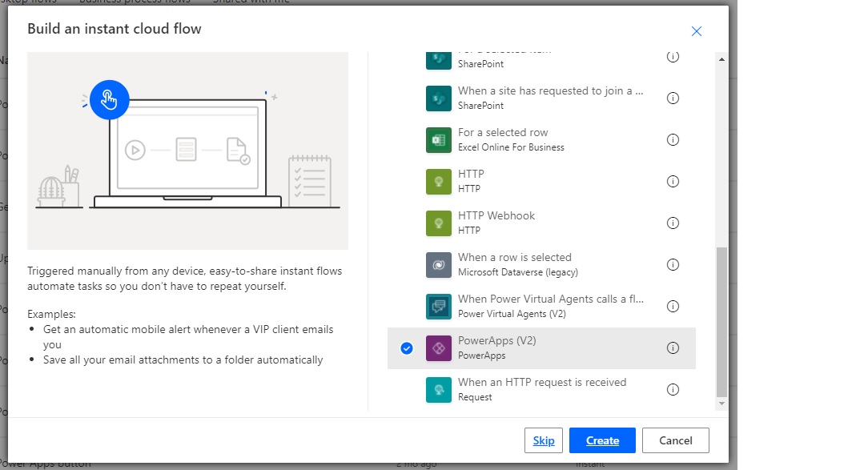Open info for the HTTP trigger

(673, 181)
